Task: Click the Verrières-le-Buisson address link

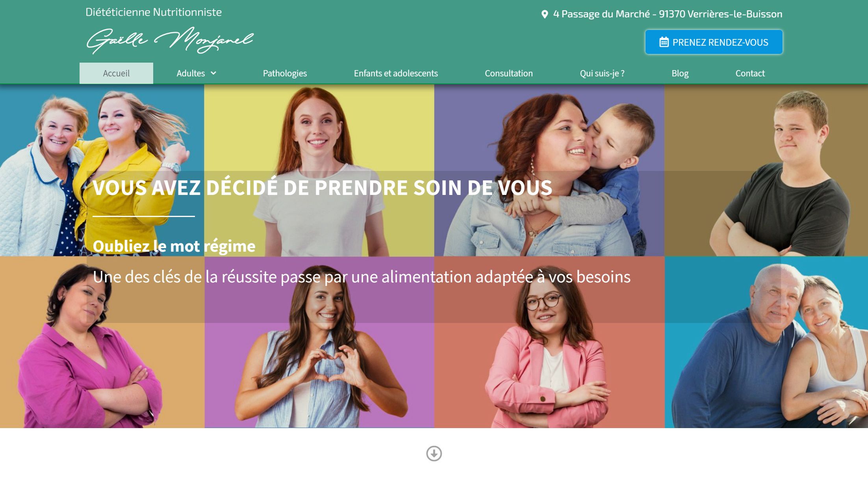Action: click(x=668, y=14)
